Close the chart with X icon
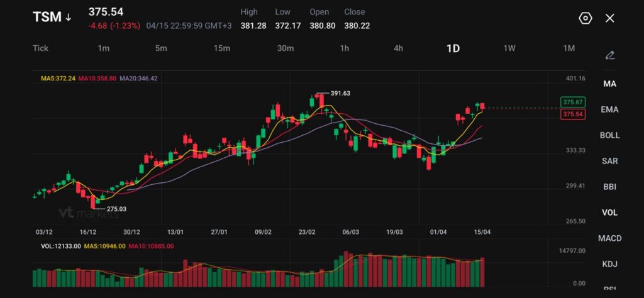 point(609,18)
